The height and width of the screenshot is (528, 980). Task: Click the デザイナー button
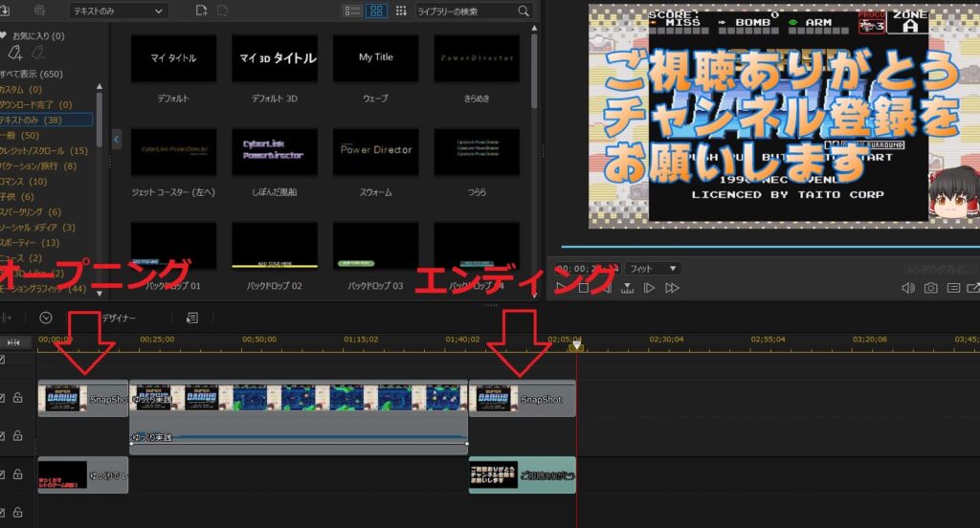tap(119, 318)
